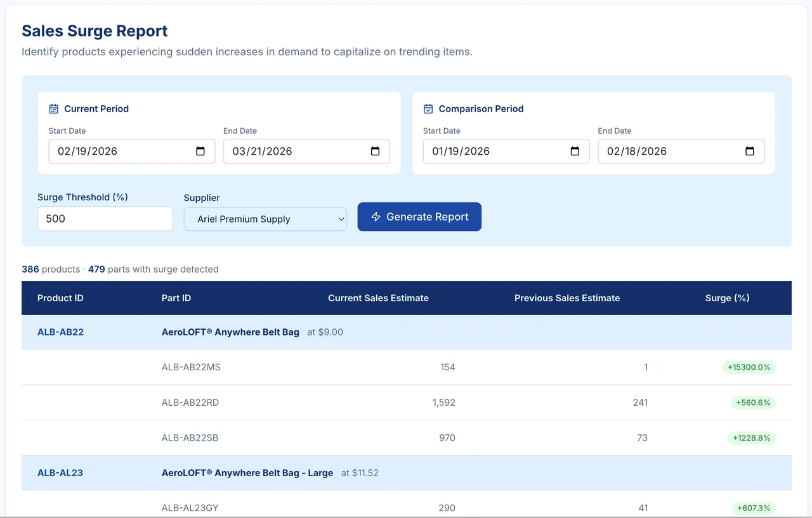Screen dimensions: 812x518
Task: Click the +1228.8% surge badge
Action: (751, 438)
